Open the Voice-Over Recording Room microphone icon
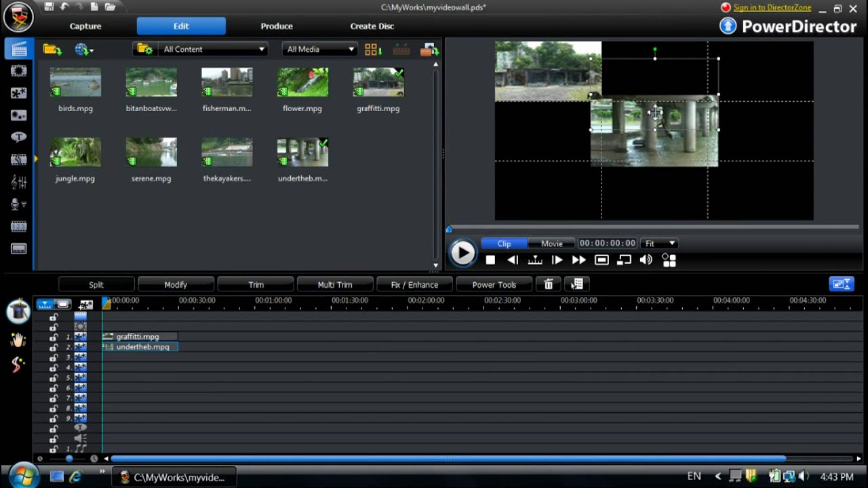868x488 pixels. pyautogui.click(x=18, y=203)
